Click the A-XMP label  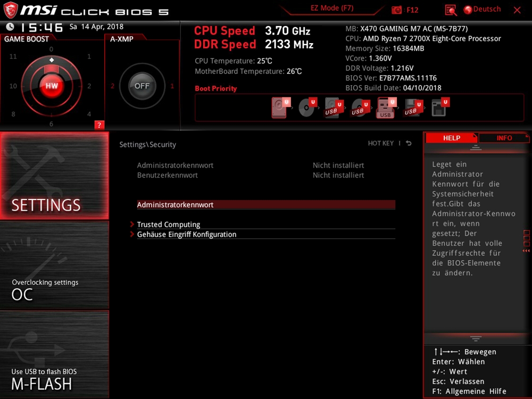click(121, 39)
